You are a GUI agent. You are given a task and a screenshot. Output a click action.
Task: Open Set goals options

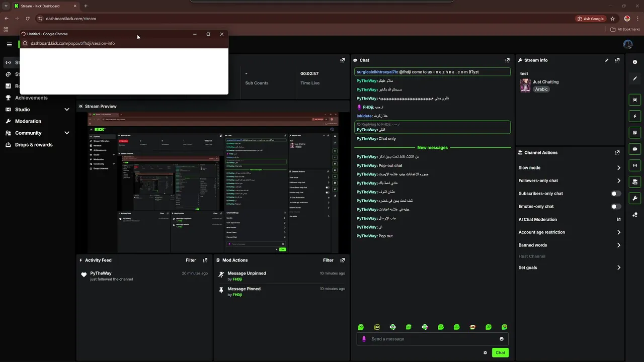(570, 268)
